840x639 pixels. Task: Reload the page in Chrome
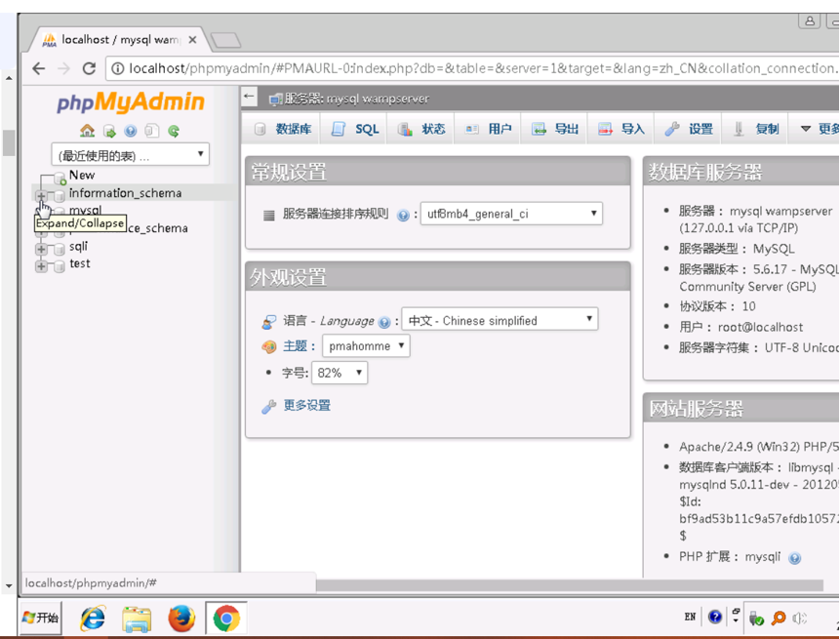89,68
